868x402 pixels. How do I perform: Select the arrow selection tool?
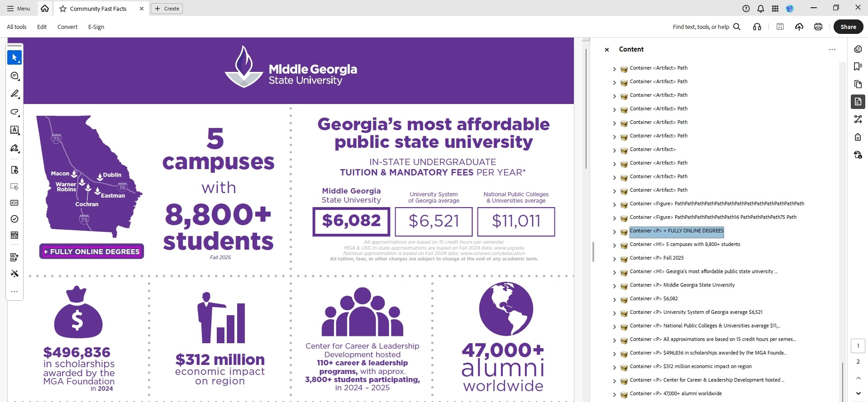14,58
